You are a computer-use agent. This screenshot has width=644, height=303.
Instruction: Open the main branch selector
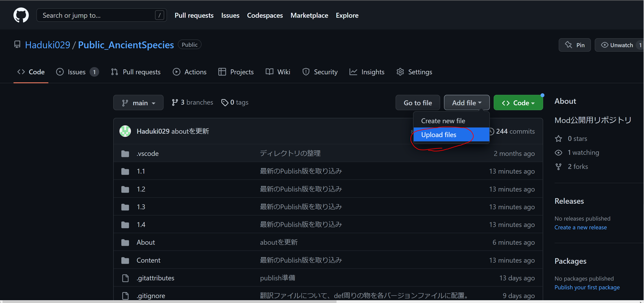[x=138, y=103]
